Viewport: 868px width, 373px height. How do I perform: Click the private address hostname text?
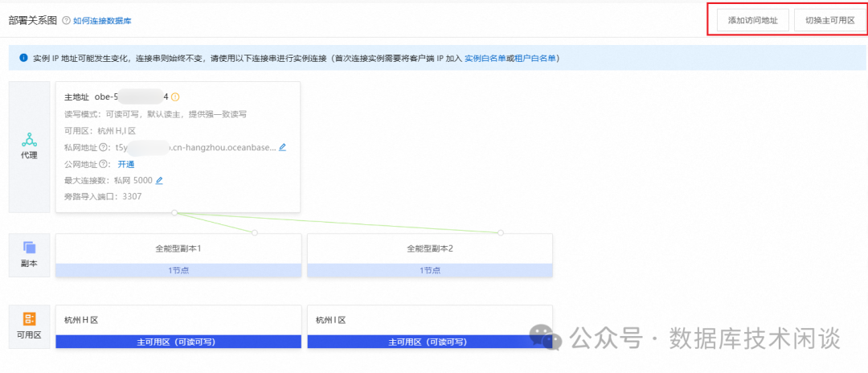(x=195, y=148)
